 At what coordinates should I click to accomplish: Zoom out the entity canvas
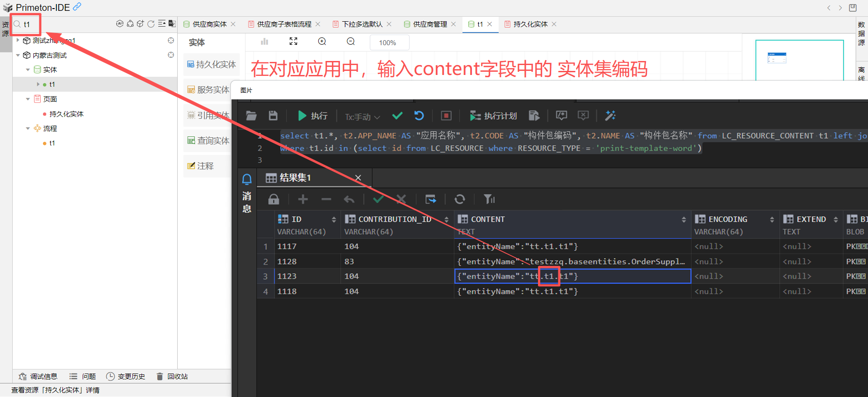click(351, 42)
